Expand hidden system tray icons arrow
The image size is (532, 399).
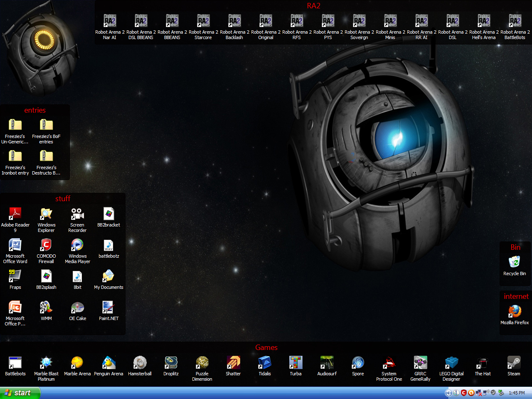tap(448, 393)
